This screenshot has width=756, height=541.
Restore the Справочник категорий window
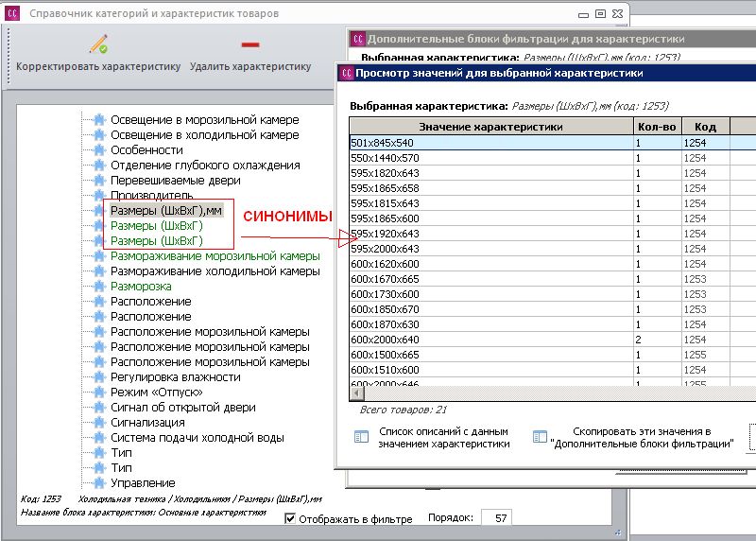pyautogui.click(x=600, y=14)
